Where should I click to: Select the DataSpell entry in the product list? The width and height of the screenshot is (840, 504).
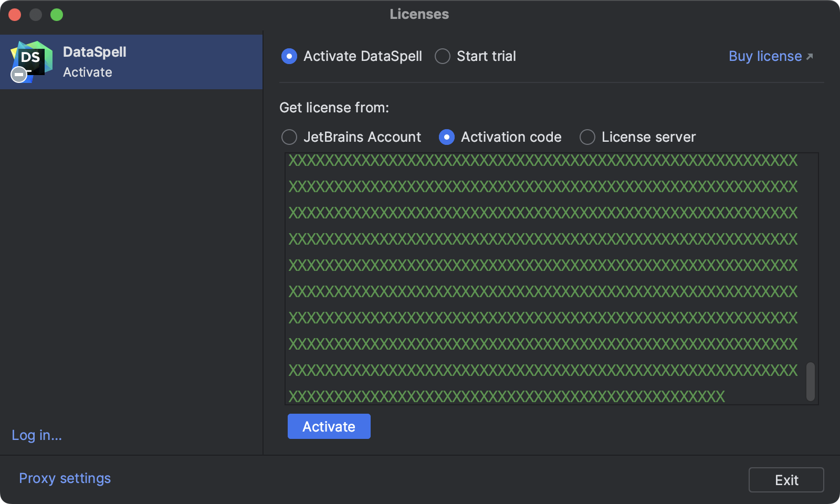[x=131, y=61]
